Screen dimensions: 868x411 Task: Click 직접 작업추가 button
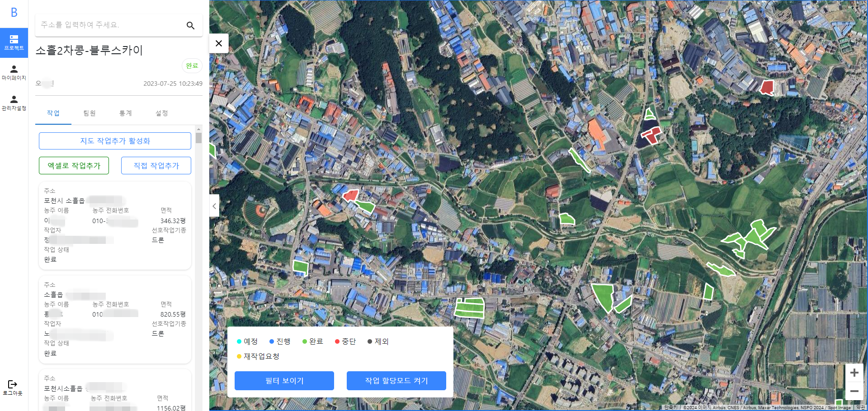(x=156, y=166)
